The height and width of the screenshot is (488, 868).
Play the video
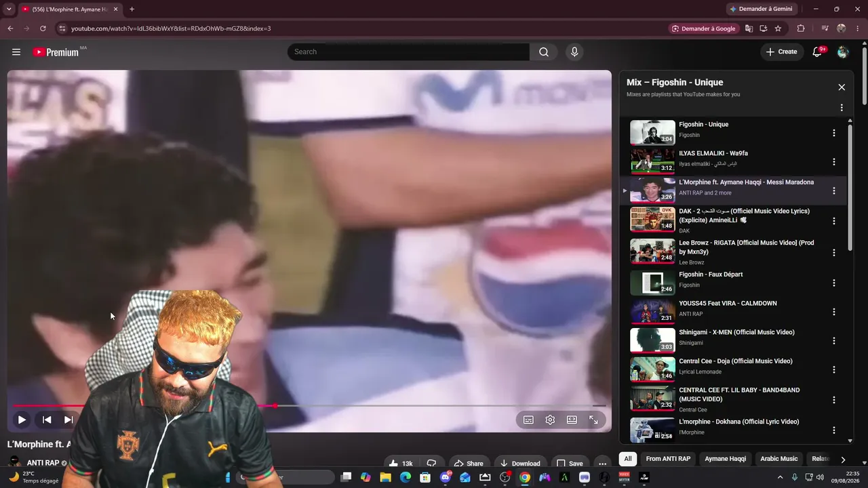coord(22,420)
